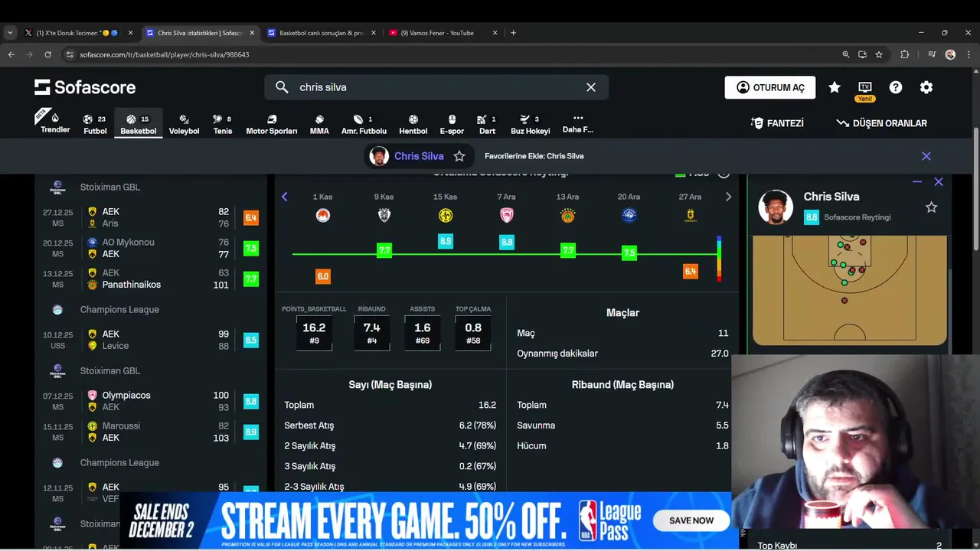The image size is (980, 551).
Task: Open the MMA sport tab
Action: point(319,124)
